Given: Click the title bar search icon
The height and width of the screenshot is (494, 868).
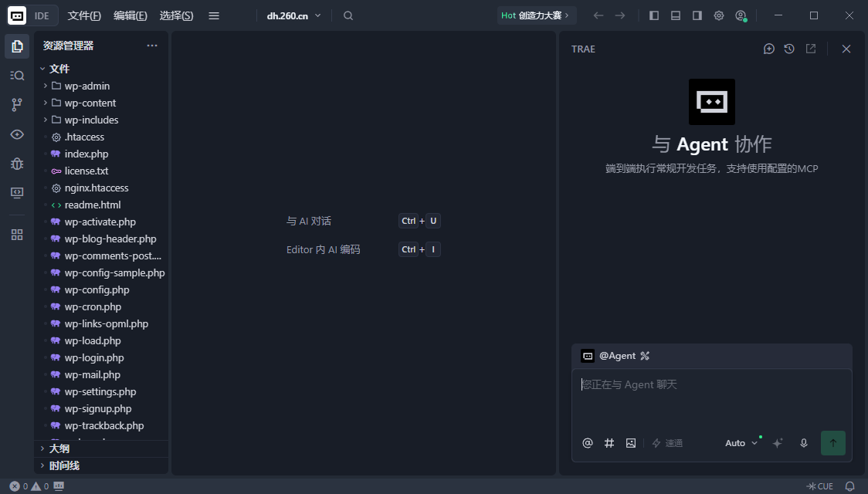Looking at the screenshot, I should tap(348, 15).
